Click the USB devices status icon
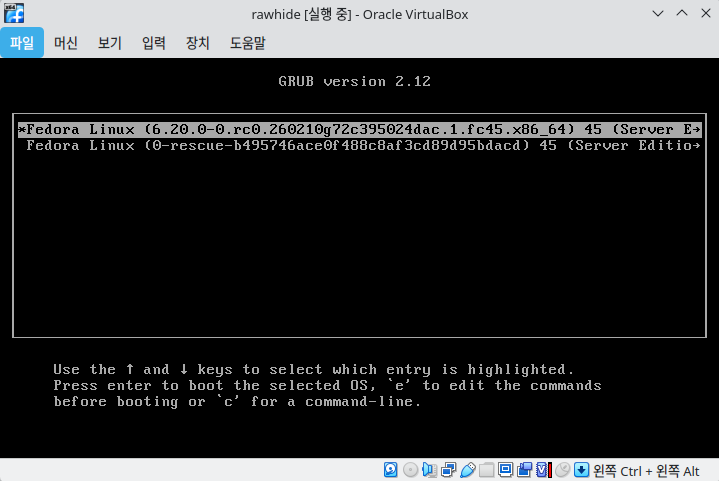This screenshot has width=719, height=481. click(468, 470)
